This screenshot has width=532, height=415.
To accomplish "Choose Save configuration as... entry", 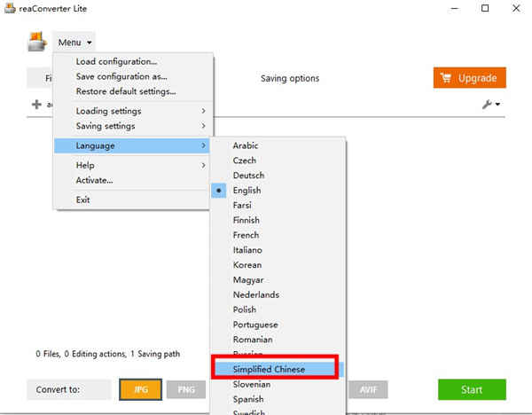I will [132, 76].
